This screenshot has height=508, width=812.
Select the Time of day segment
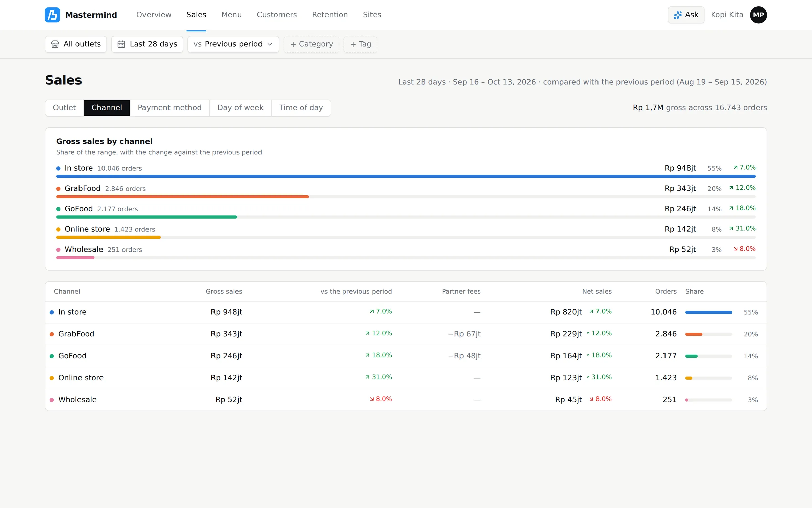tap(301, 108)
